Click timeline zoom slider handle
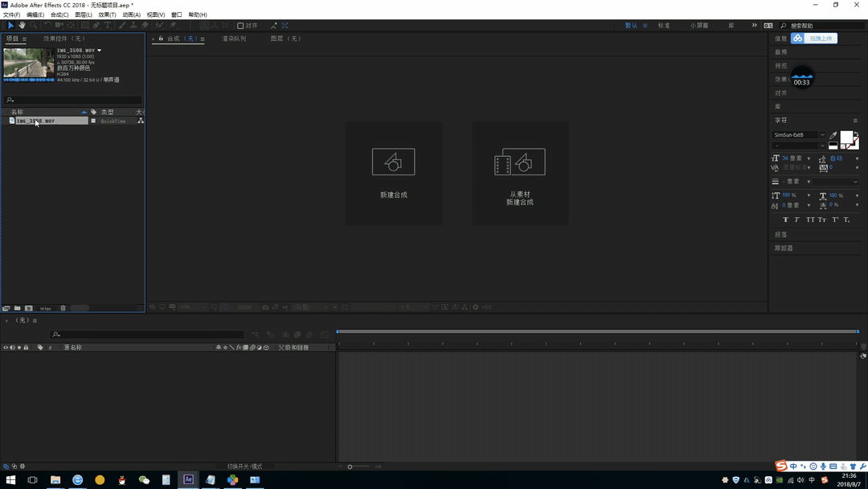This screenshot has height=489, width=868. (x=350, y=466)
